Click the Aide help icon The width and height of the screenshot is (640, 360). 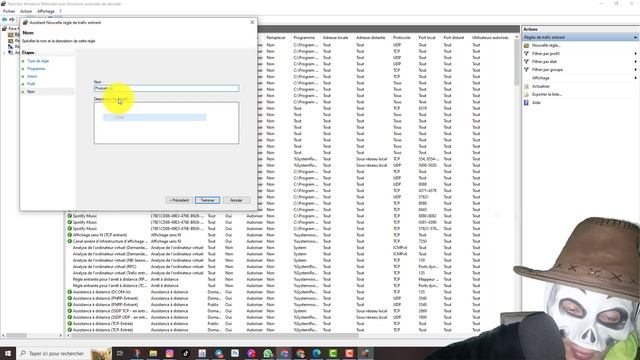(x=526, y=102)
